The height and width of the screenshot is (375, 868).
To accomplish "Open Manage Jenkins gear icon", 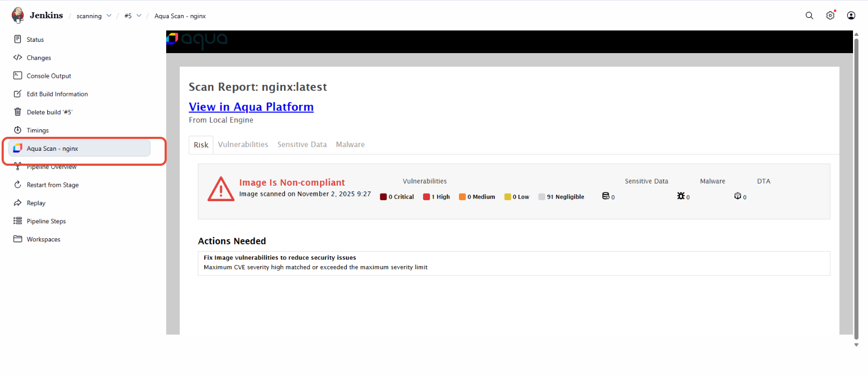I will pos(830,16).
